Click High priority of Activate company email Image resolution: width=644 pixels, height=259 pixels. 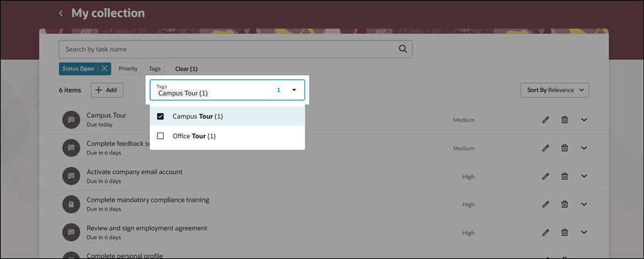pyautogui.click(x=468, y=176)
